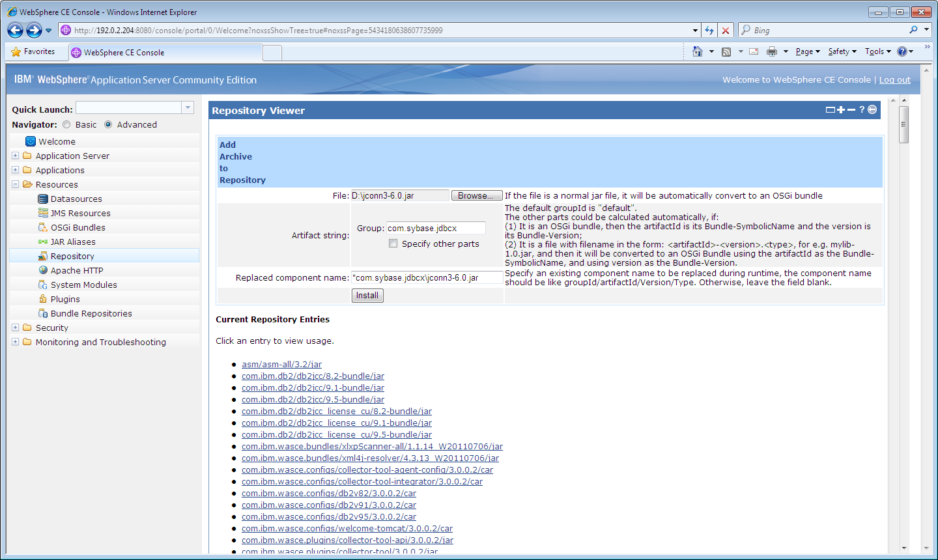Click the Install button

click(x=367, y=296)
